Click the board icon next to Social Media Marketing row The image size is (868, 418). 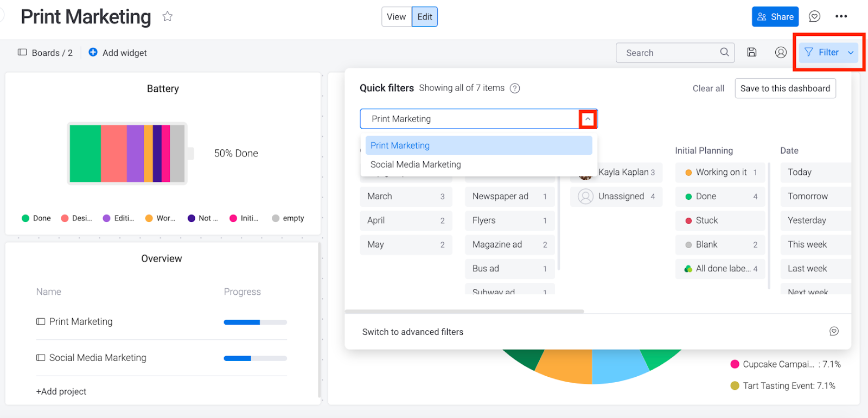point(41,358)
